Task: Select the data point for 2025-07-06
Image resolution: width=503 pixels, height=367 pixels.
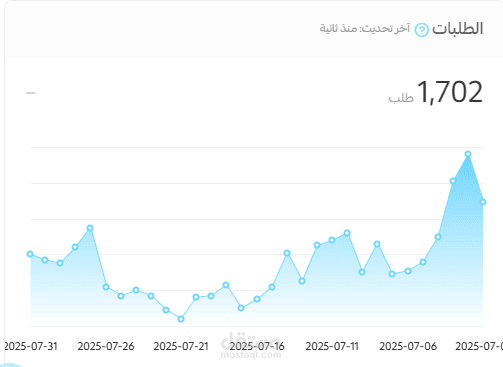Action: 408,271
